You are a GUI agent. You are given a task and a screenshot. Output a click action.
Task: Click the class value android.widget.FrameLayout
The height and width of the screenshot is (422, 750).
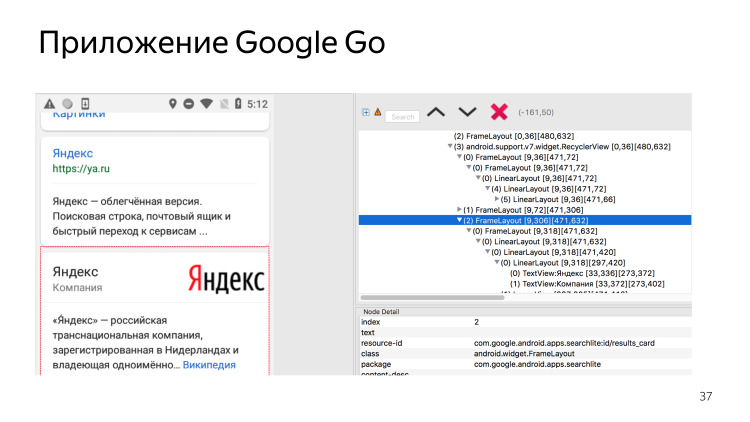pyautogui.click(x=524, y=354)
